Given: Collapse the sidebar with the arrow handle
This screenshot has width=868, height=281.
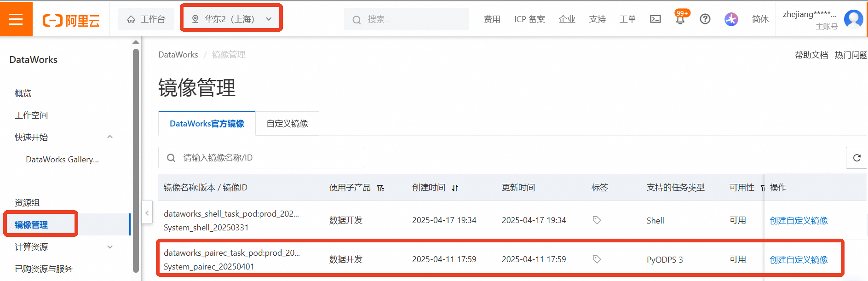Looking at the screenshot, I should tap(147, 212).
